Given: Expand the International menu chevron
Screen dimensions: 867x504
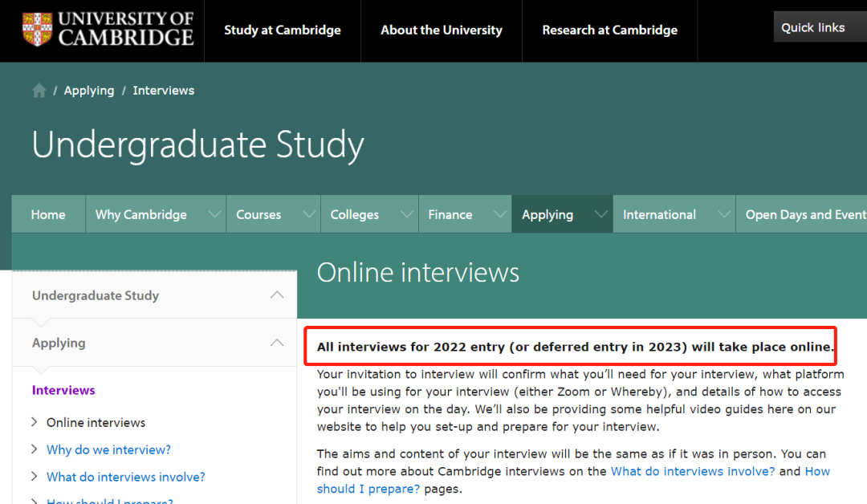Looking at the screenshot, I should [x=722, y=214].
